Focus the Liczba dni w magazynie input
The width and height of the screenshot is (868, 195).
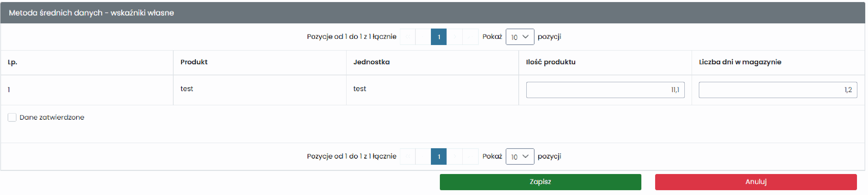click(778, 90)
